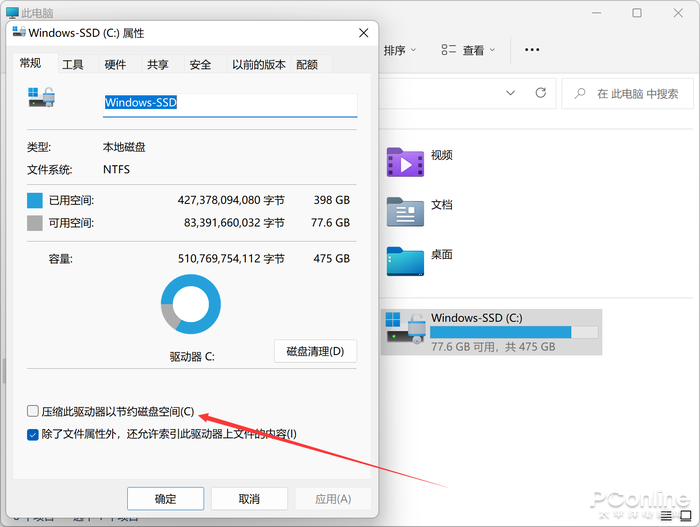Screen dimensions: 700x527
Task: Click the 83,391,660,032 字节 free value
Action: tap(234, 222)
